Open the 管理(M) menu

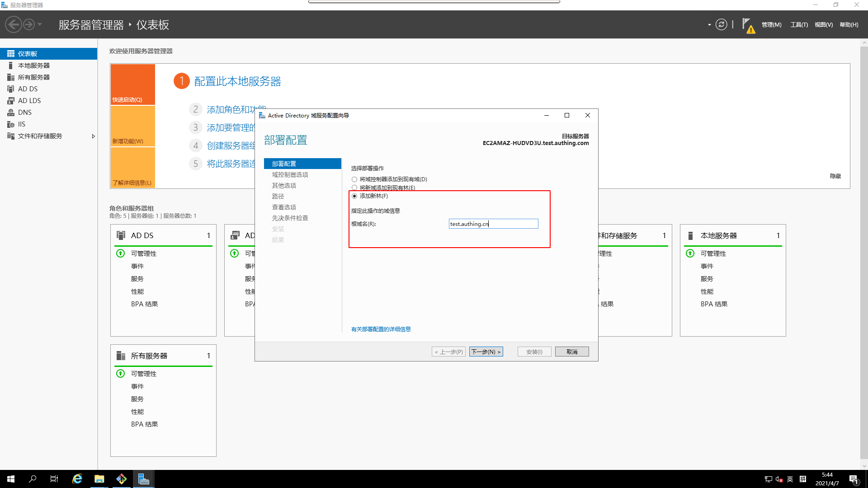[x=771, y=25]
